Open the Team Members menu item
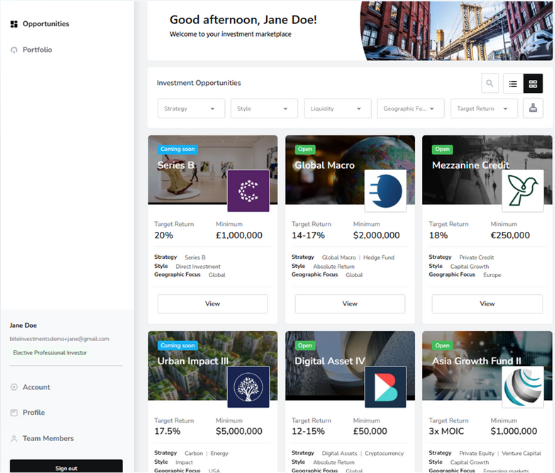This screenshot has width=555, height=473. point(48,438)
